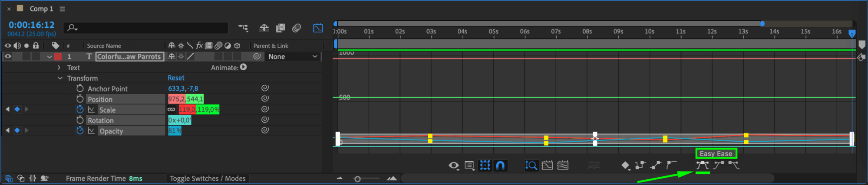Click the Anchor Point value 633,3,-7,8
The height and width of the screenshot is (185, 868).
(183, 88)
